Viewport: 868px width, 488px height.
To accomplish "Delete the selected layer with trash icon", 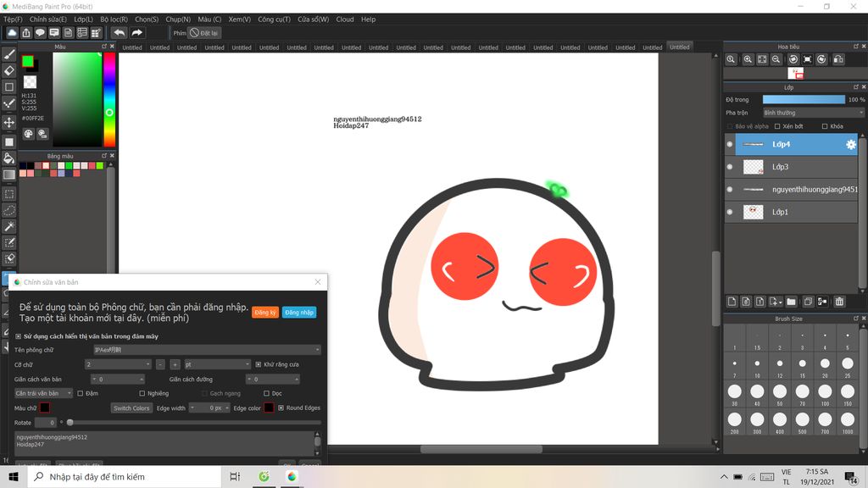I will [840, 302].
